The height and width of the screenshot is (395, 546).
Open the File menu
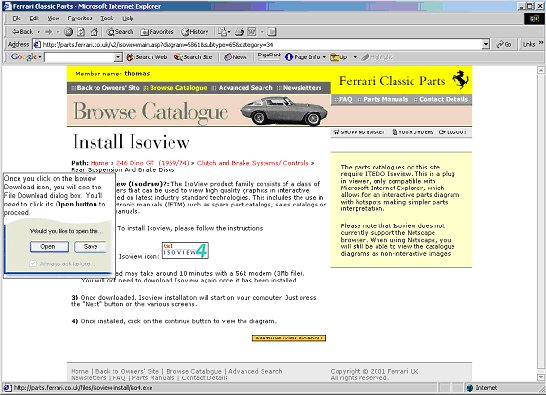pos(16,18)
